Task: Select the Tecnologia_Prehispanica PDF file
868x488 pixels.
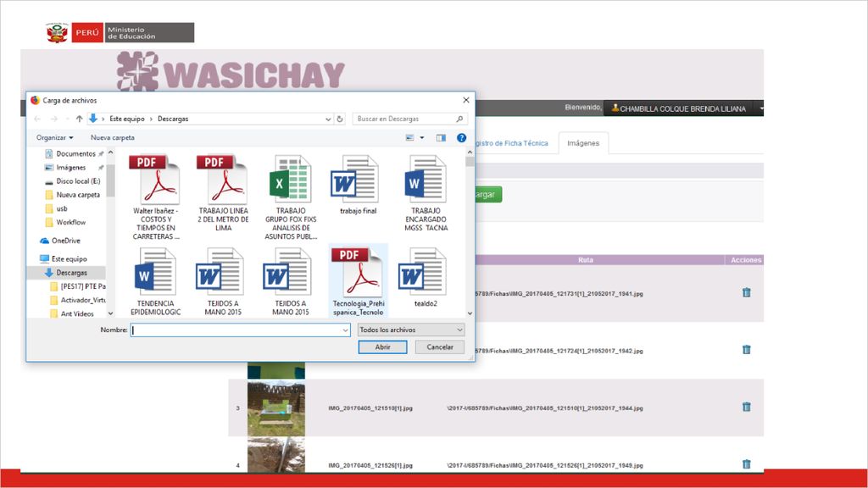Action: coord(359,281)
